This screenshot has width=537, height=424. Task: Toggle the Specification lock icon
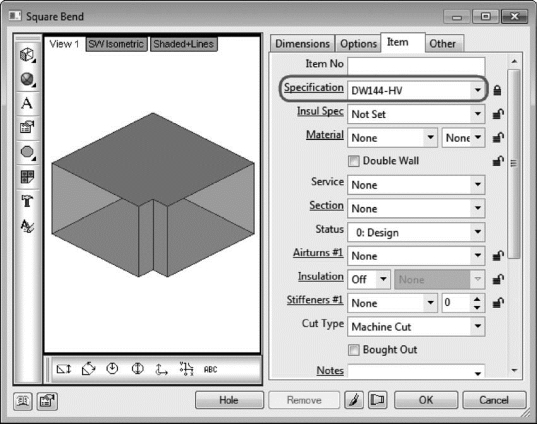(x=497, y=90)
